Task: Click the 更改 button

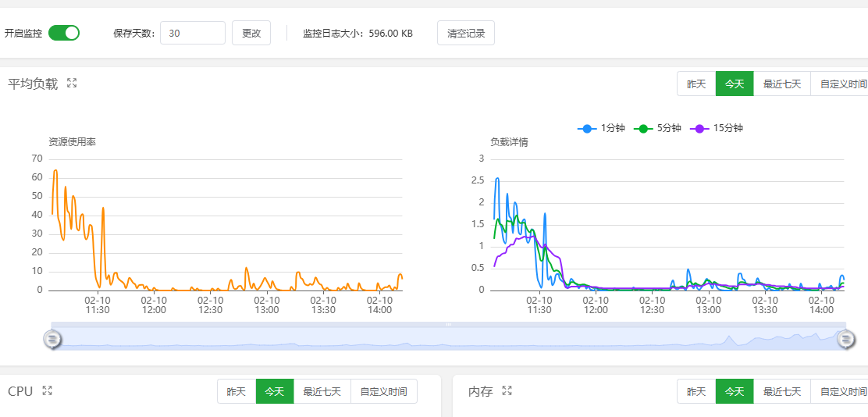Action: coord(251,33)
